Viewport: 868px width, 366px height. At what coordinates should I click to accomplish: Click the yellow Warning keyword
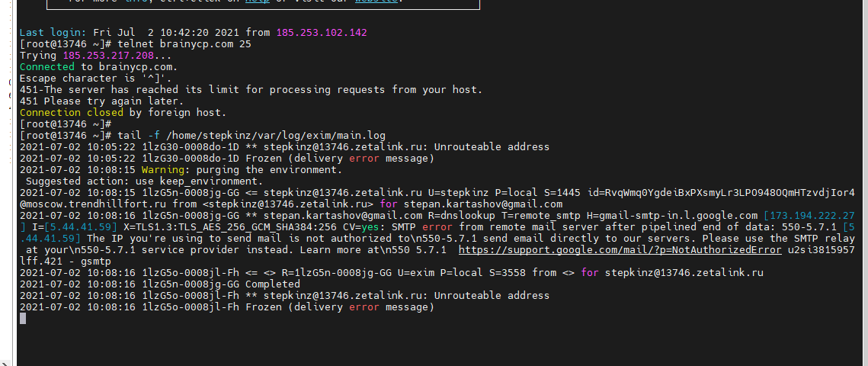point(165,169)
